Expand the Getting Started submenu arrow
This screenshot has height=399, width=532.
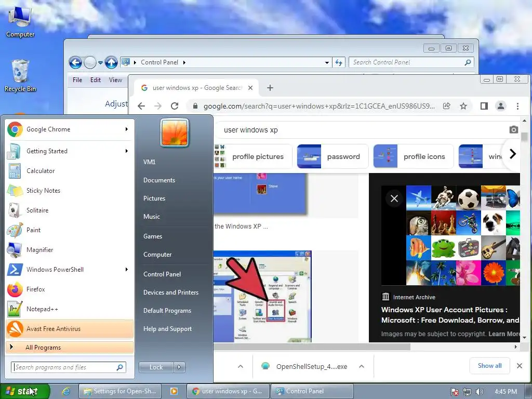pos(127,151)
